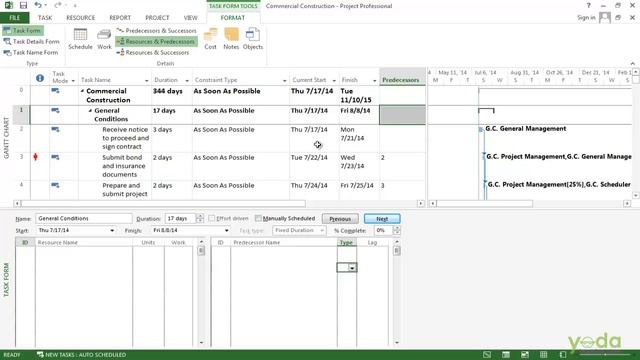Open Task Mode column filter dropdown
The image size is (640, 360).
point(73,81)
